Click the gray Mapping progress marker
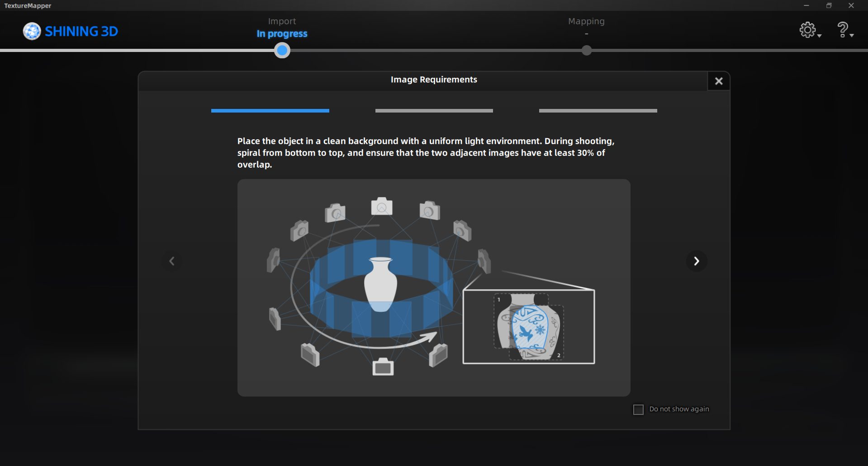Screen dimensions: 868x466 coord(587,51)
